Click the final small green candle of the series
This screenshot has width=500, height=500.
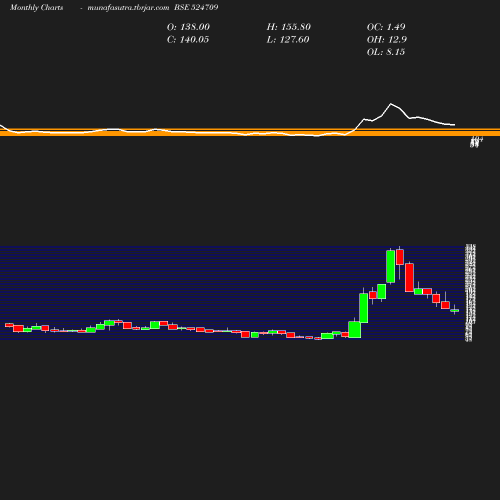click(x=455, y=310)
